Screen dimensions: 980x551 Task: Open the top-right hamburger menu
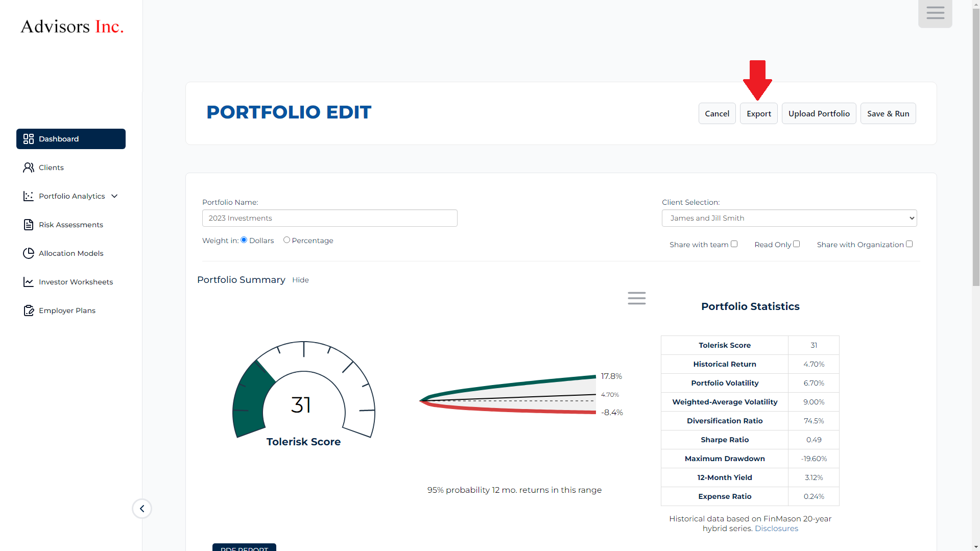[935, 13]
